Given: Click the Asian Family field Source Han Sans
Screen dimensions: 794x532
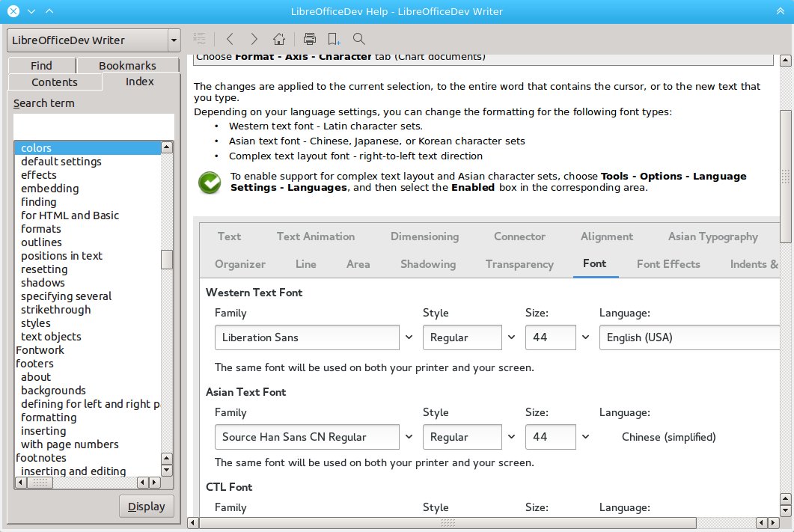Looking at the screenshot, I should (307, 436).
